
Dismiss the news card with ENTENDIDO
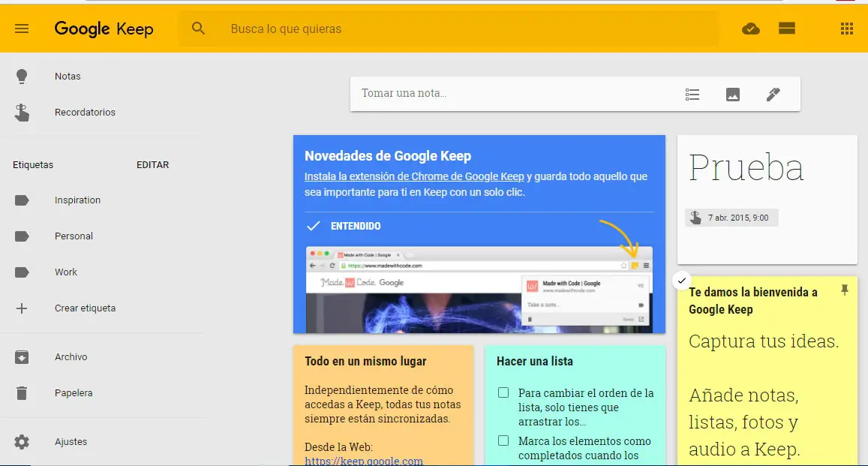coord(356,226)
